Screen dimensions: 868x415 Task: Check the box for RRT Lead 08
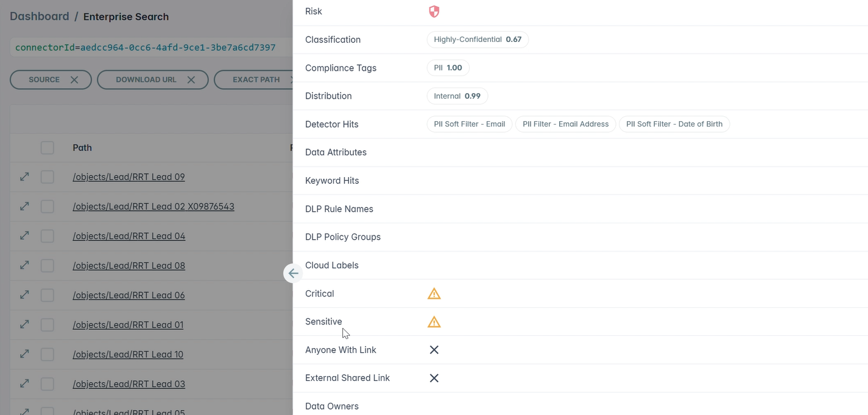click(48, 266)
